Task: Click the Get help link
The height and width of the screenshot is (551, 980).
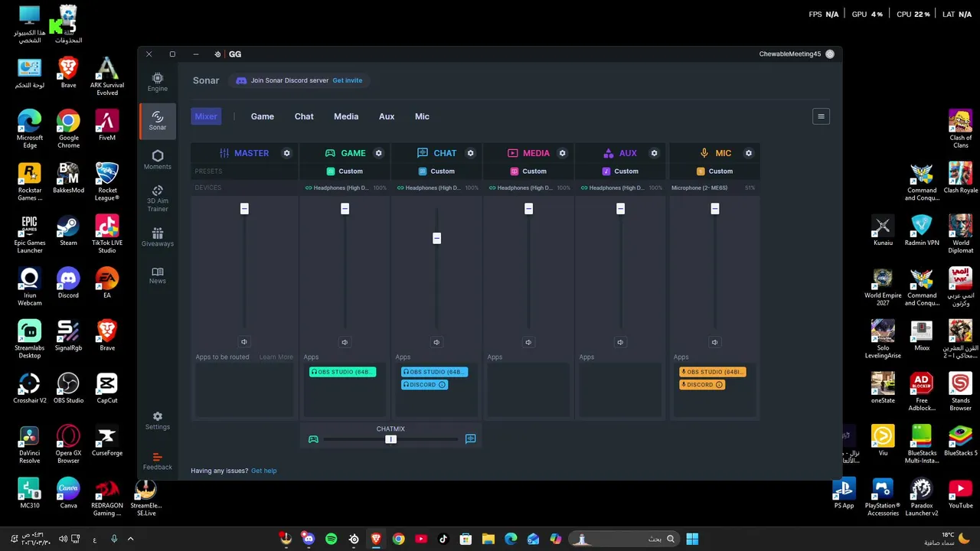Action: tap(264, 471)
